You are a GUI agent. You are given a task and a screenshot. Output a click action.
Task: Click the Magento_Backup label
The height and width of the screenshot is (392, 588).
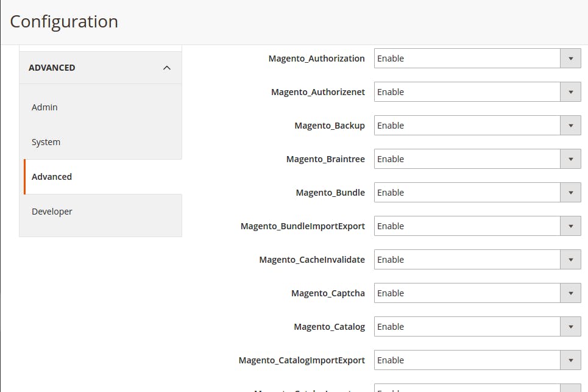coord(330,126)
